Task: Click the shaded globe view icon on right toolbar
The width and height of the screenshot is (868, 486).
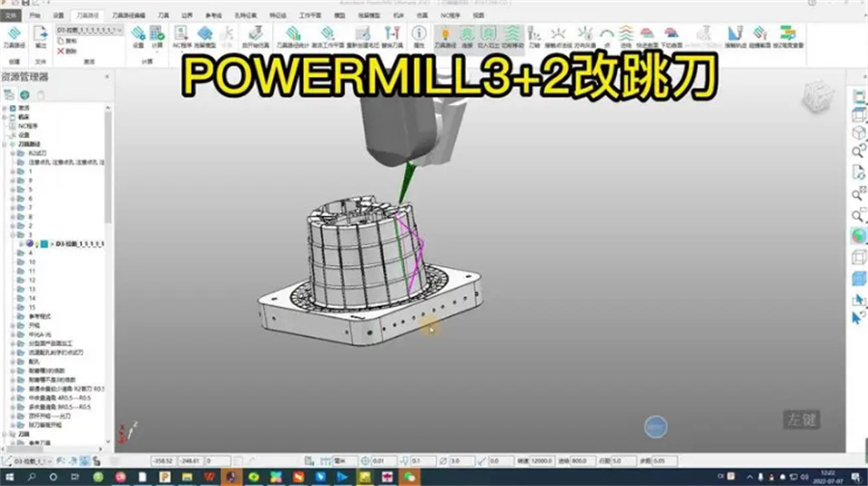Action: 858,236
